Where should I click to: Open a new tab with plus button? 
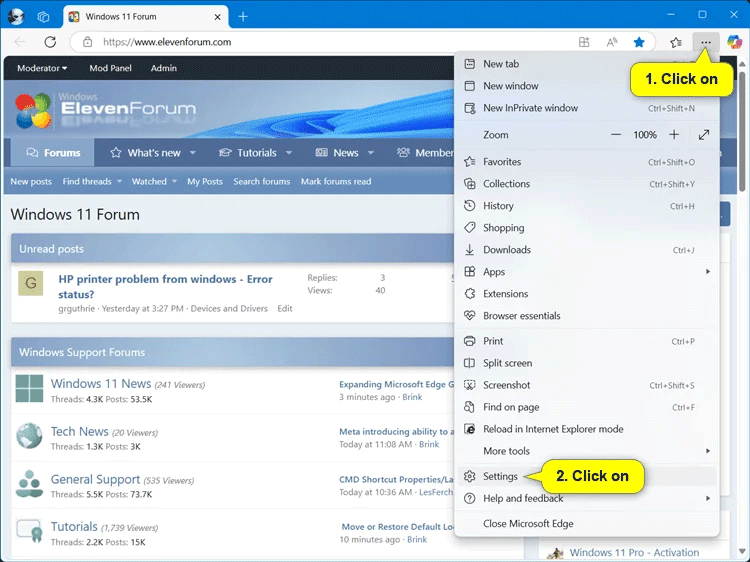(243, 16)
